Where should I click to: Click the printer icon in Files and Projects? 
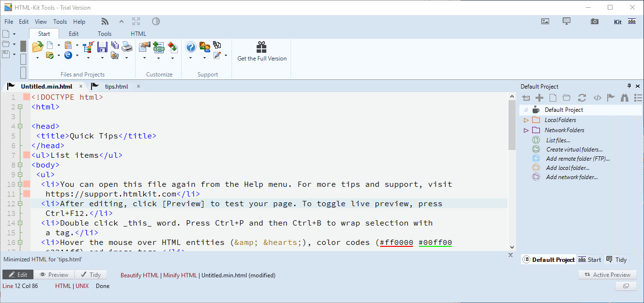(x=126, y=46)
